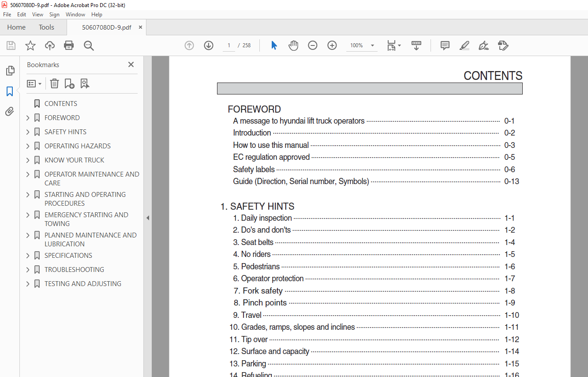Image resolution: width=588 pixels, height=377 pixels.
Task: Open the File menu
Action: pos(7,15)
